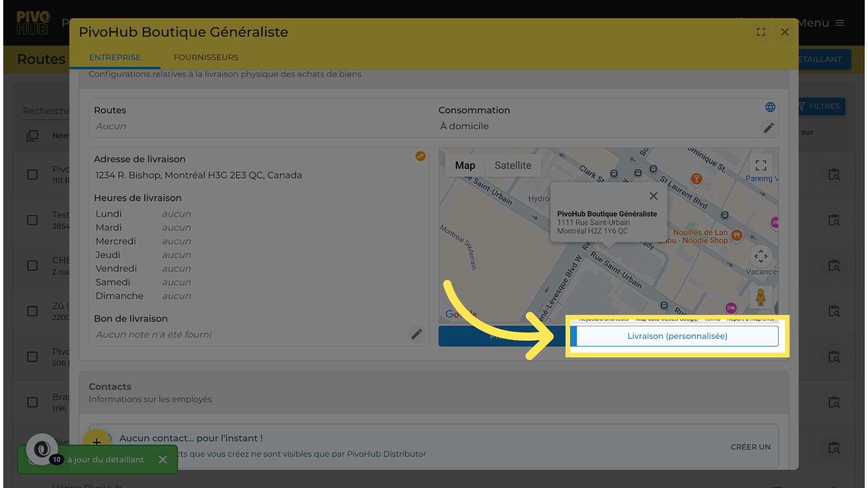The image size is (868, 488).
Task: Click the Livraison (personnalisée) button
Action: click(677, 336)
